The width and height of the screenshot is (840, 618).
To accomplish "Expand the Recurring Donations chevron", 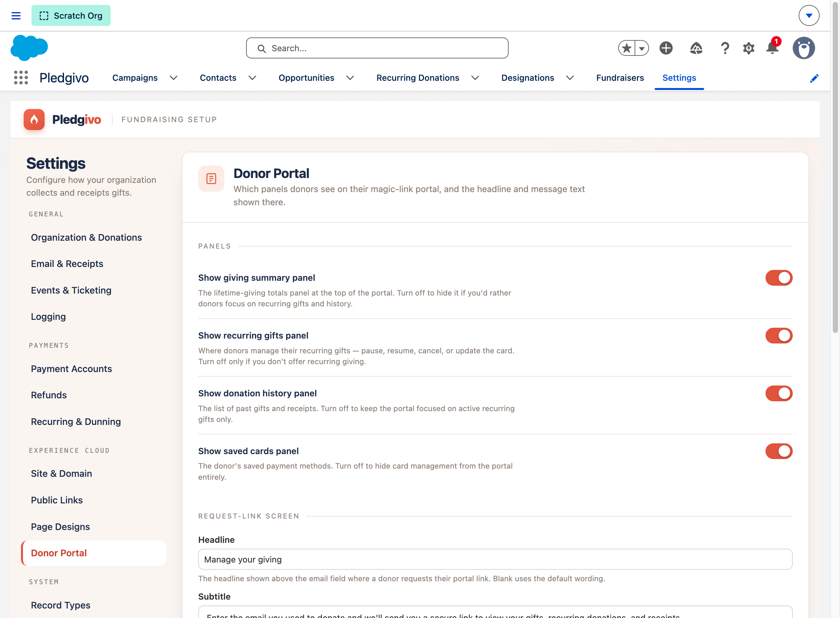I will pos(475,77).
